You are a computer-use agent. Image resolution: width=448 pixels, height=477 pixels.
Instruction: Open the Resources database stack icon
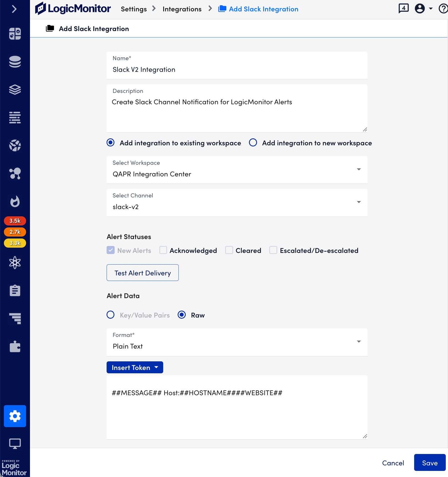[x=15, y=62]
